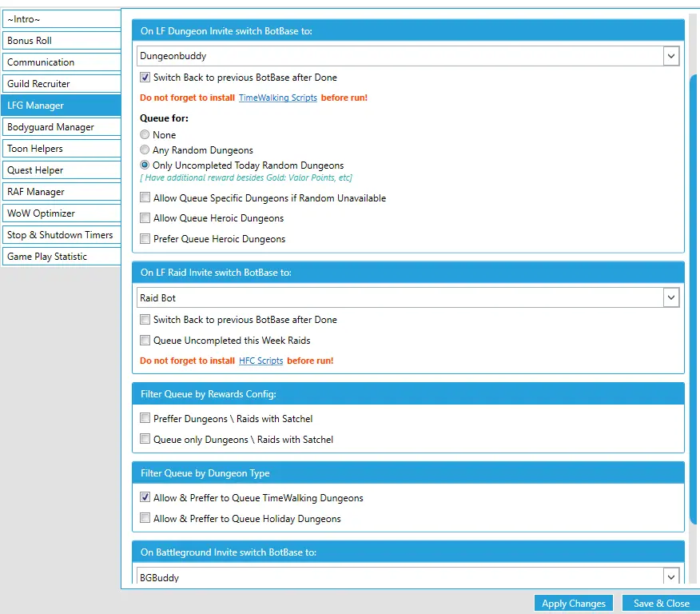The image size is (700, 614).
Task: Open Quest Helper tab
Action: click(62, 170)
